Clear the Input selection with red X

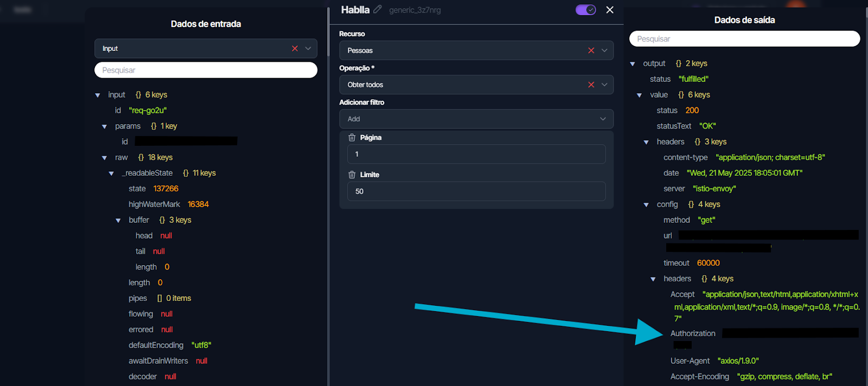[x=295, y=48]
